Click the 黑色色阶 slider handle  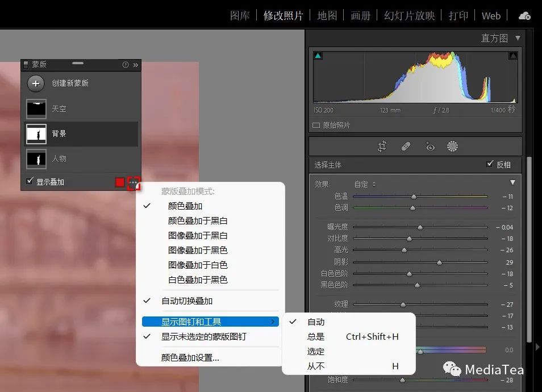click(417, 285)
